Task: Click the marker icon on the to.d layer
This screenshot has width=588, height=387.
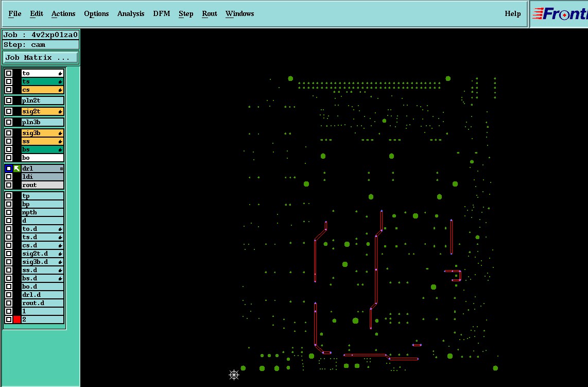Action: pos(60,229)
